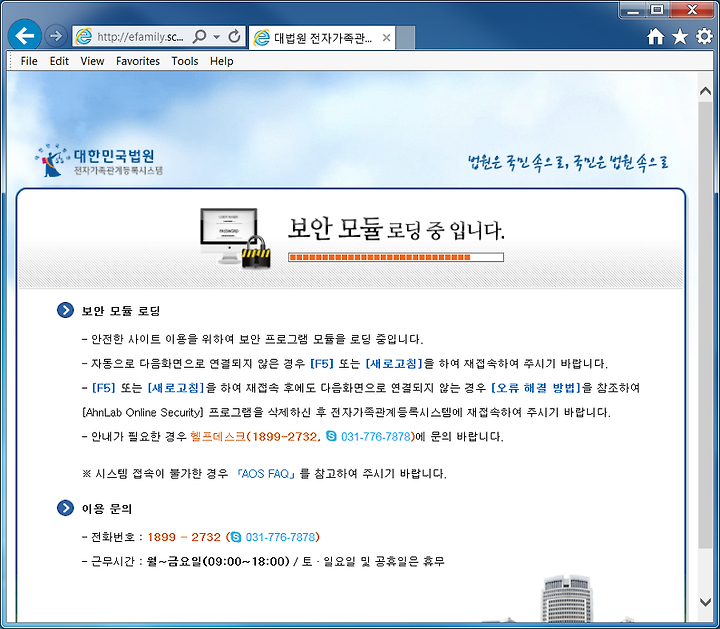Open a new blank tab
The image size is (720, 629).
(x=405, y=38)
